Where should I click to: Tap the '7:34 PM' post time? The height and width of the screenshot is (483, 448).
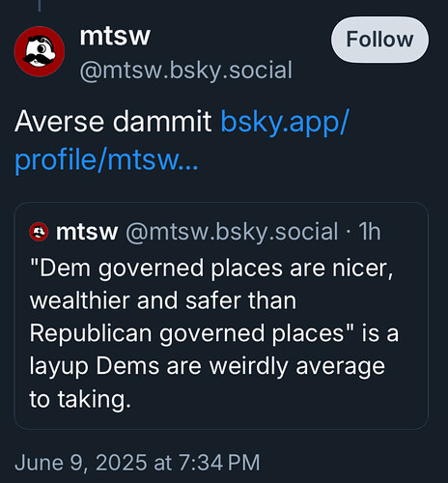pos(219,463)
